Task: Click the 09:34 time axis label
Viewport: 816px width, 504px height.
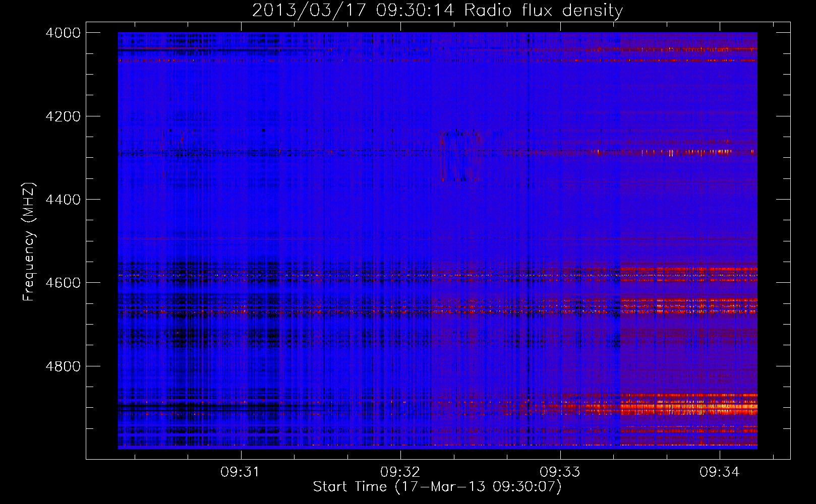Action: click(720, 472)
